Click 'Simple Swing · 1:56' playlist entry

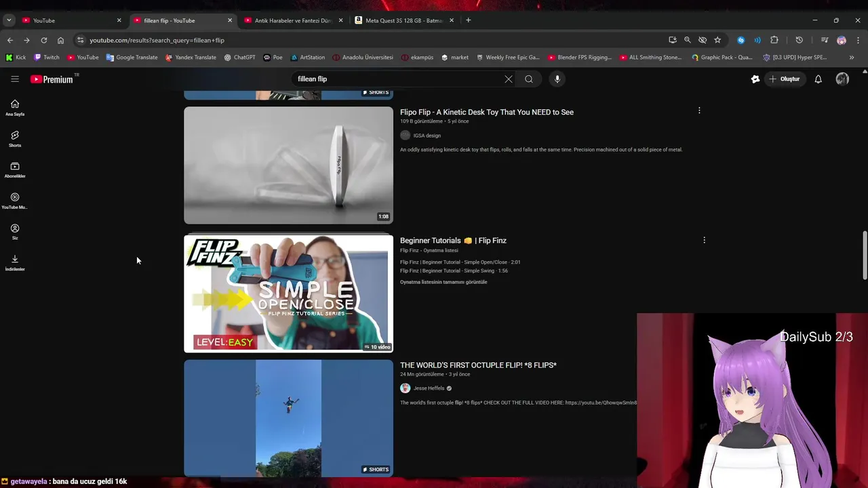pos(454,271)
